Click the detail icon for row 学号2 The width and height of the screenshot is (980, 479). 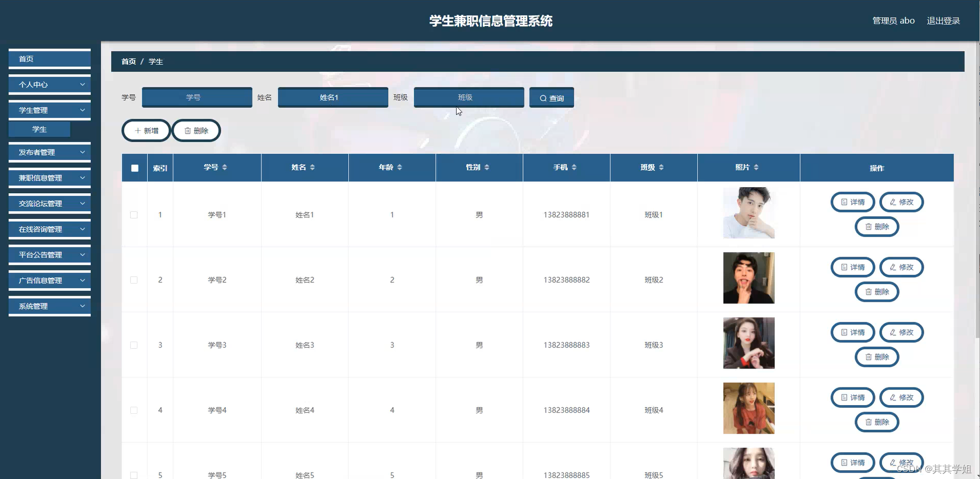[x=844, y=267]
